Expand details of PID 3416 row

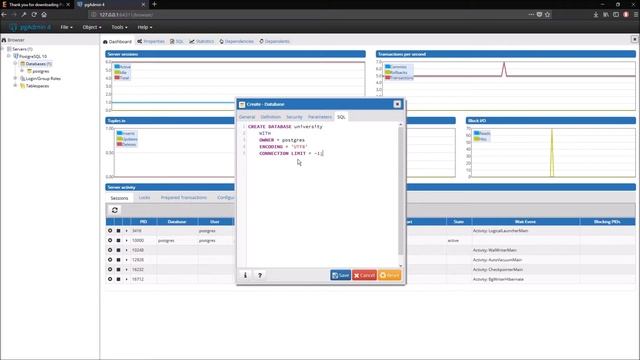tap(126, 231)
